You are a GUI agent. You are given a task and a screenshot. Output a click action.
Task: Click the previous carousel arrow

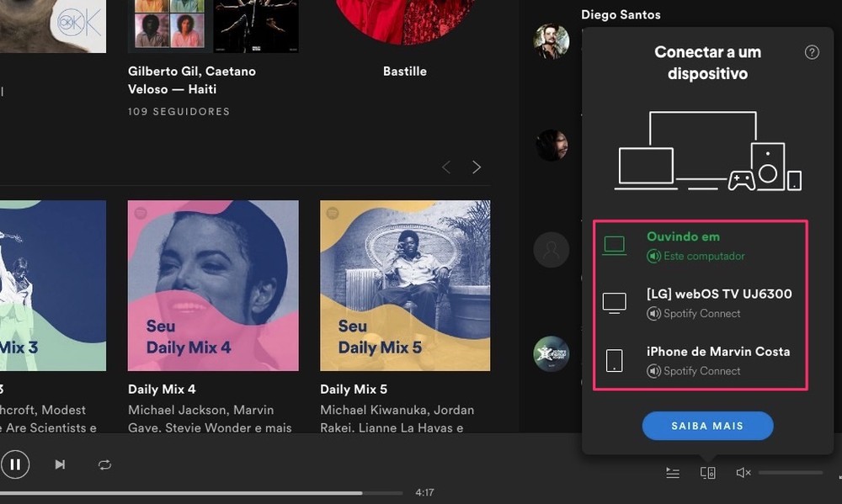coord(445,167)
